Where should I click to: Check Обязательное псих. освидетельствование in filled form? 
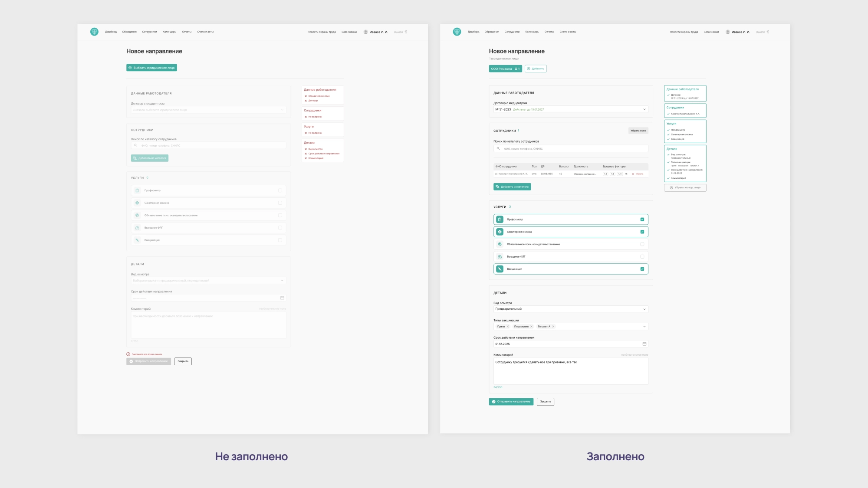642,244
